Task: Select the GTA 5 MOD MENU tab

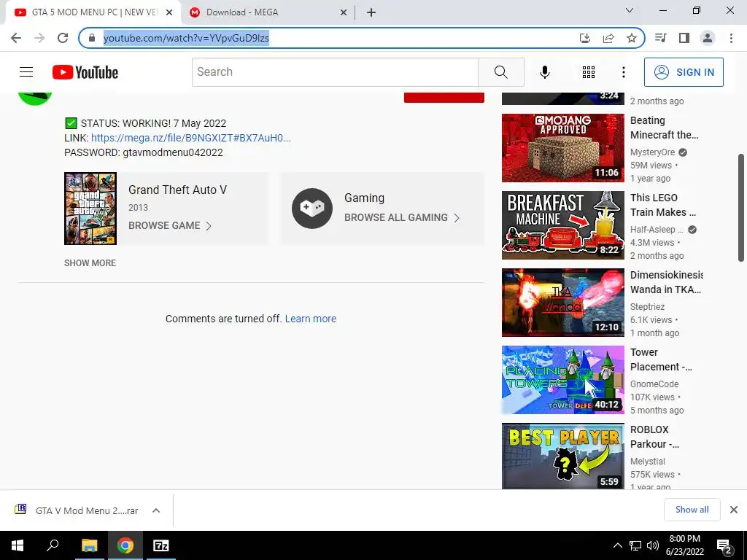Action: (93, 12)
